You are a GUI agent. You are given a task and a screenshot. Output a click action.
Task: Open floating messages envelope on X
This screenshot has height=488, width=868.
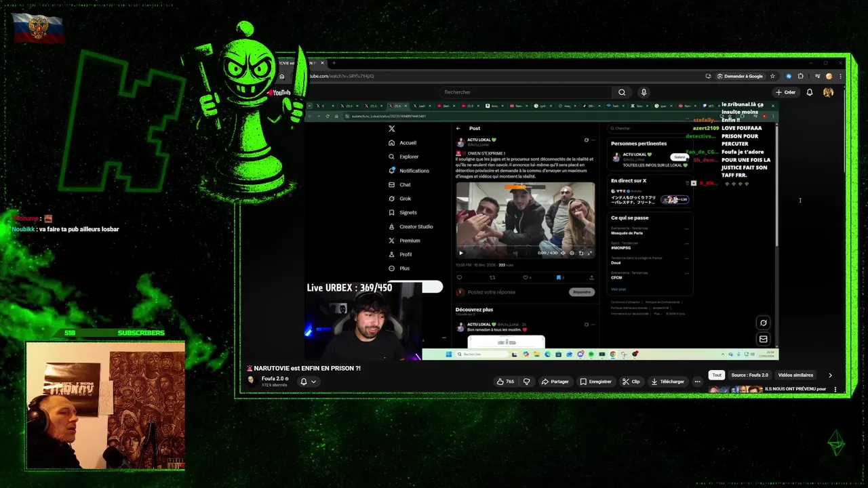pos(763,339)
